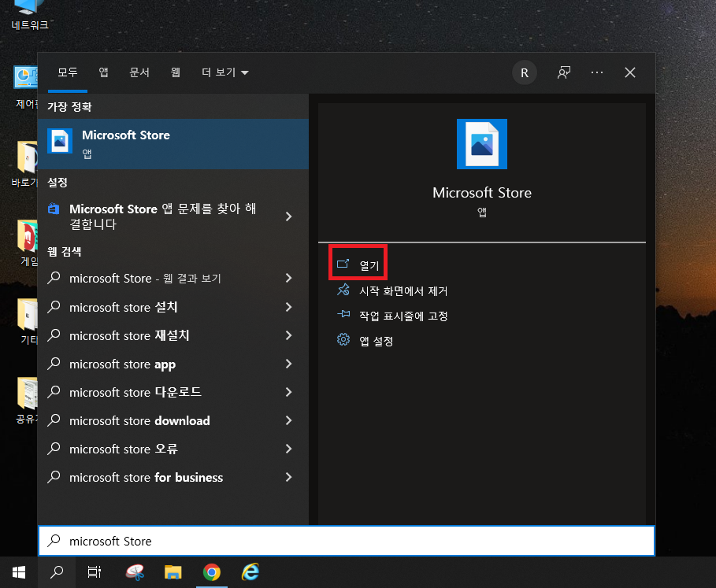This screenshot has height=588, width=716.
Task: Expand arrow for microsoft store 재설치
Action: pos(288,335)
